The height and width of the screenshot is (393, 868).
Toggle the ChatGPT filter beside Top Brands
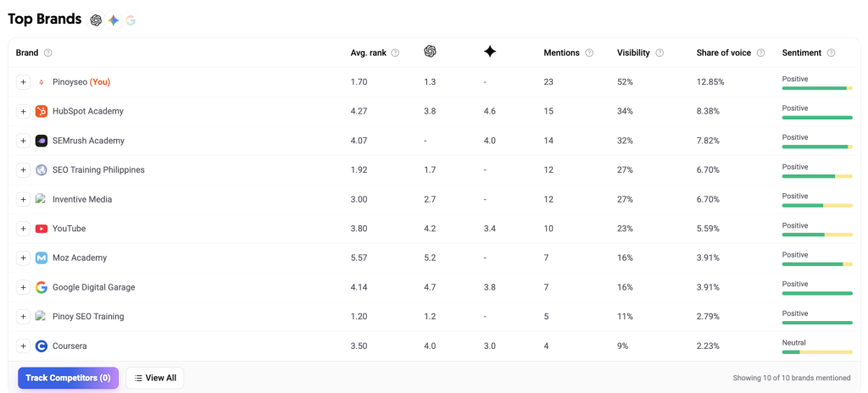97,20
